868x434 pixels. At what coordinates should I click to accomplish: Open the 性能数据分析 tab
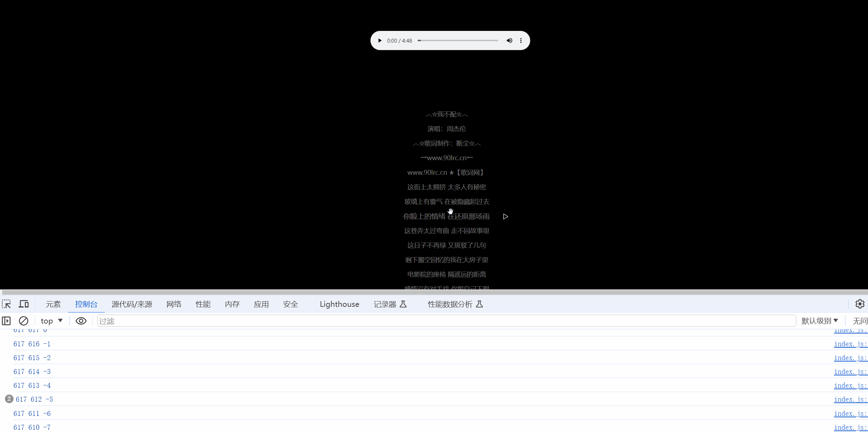coord(455,304)
